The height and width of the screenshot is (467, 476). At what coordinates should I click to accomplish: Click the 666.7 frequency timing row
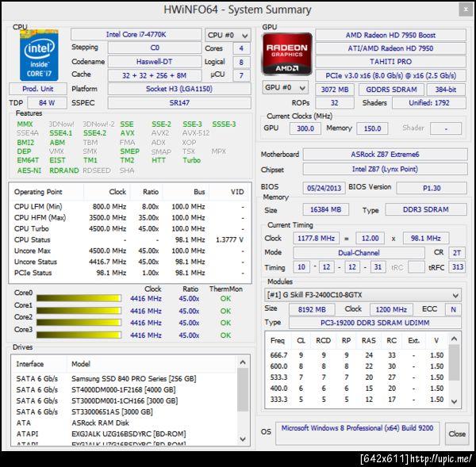point(357,355)
